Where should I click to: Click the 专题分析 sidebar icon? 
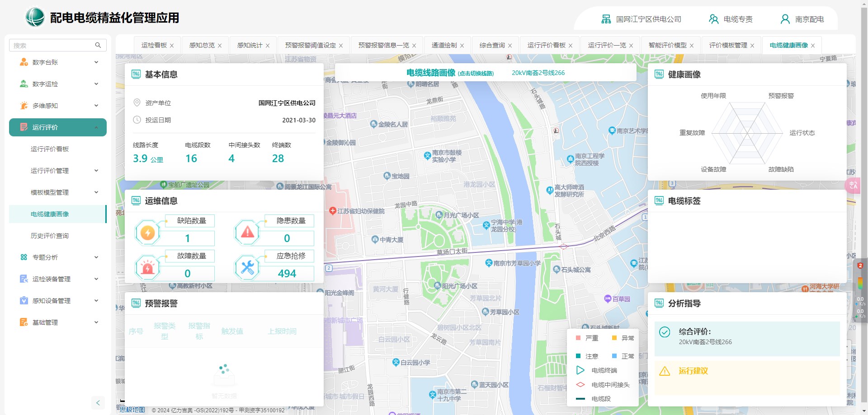pyautogui.click(x=24, y=257)
